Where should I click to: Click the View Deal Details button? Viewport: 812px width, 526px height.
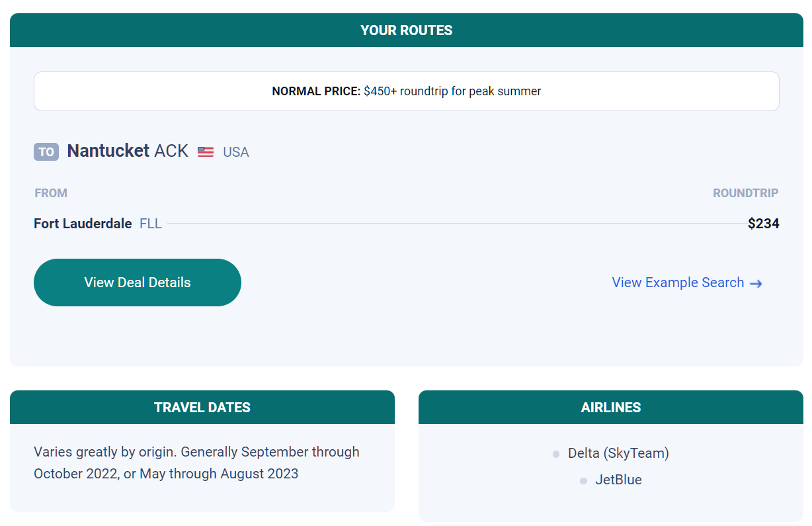138,283
